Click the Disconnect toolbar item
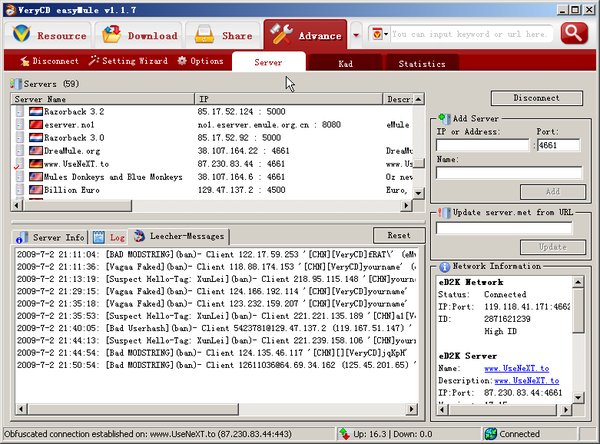This screenshot has height=444, width=600. tap(49, 61)
